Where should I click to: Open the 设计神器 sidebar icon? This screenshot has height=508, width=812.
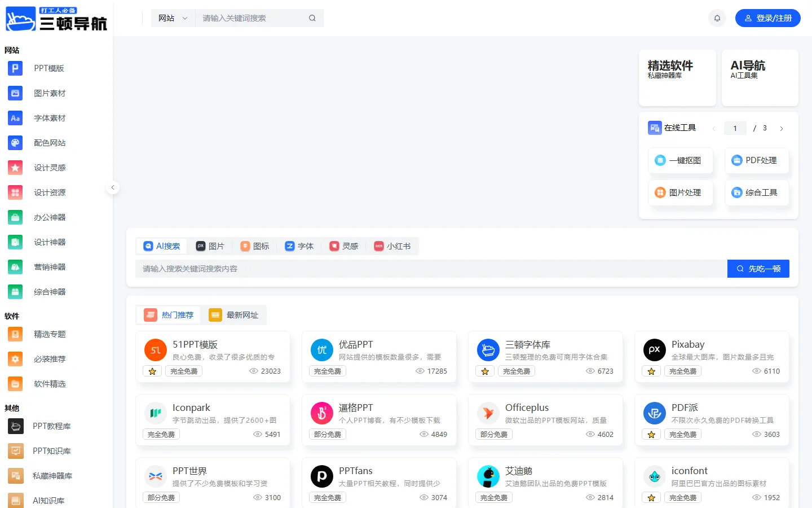pyautogui.click(x=15, y=242)
